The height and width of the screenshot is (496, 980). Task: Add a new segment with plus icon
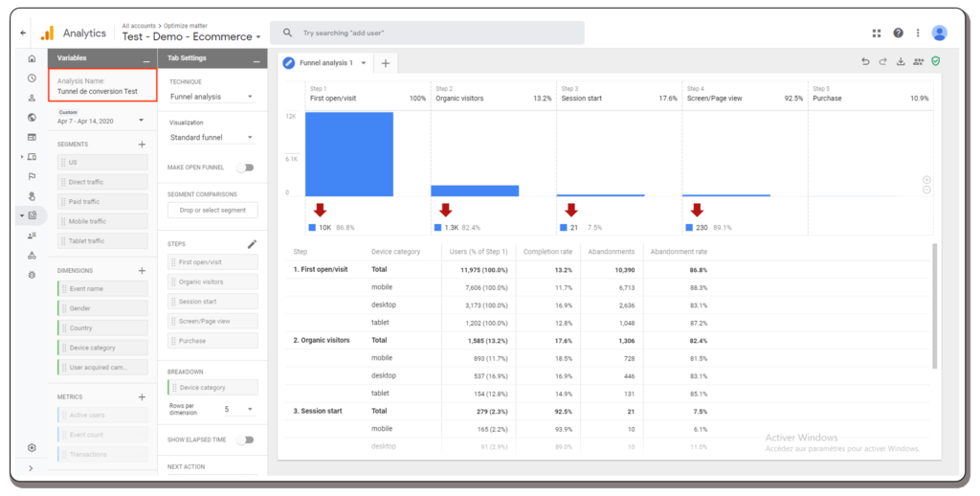coord(142,145)
